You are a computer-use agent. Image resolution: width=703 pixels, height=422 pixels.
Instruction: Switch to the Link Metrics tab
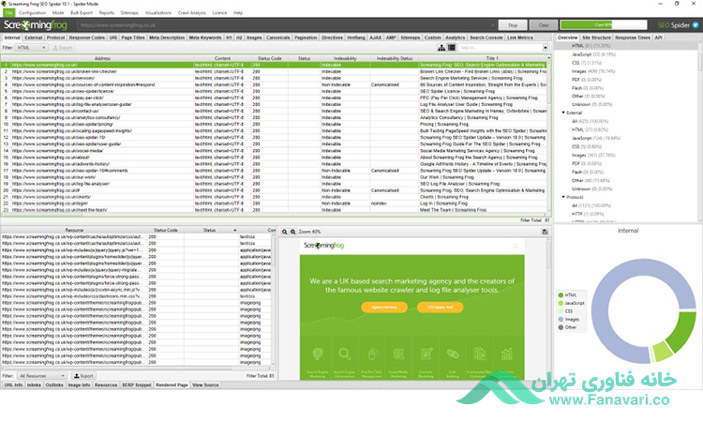pos(520,38)
